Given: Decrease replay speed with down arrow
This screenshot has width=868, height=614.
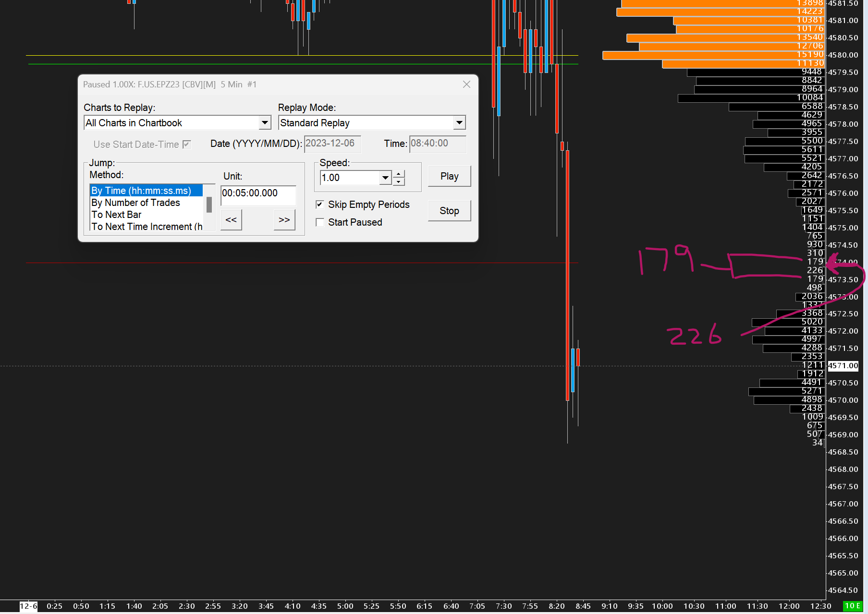Looking at the screenshot, I should [x=399, y=182].
